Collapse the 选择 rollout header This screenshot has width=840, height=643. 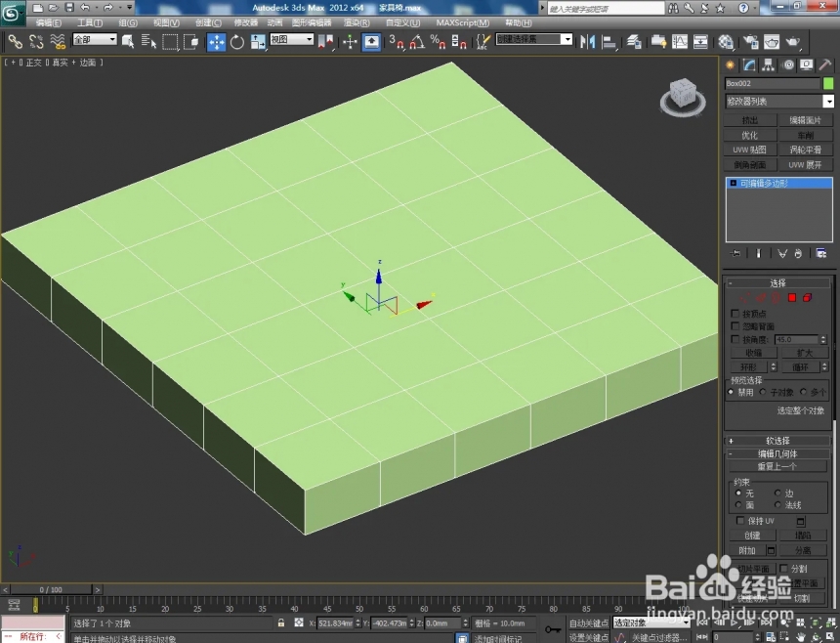pos(777,283)
